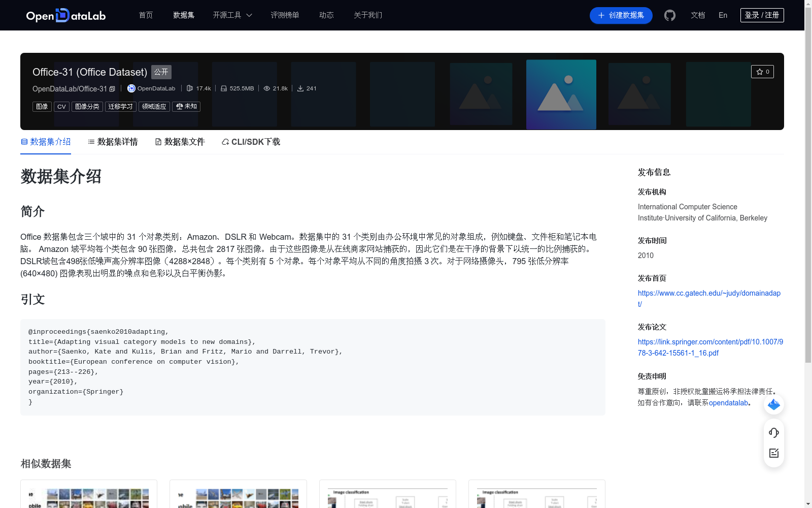The height and width of the screenshot is (508, 812).
Task: Open the 数据集 navigation menu
Action: (x=183, y=15)
